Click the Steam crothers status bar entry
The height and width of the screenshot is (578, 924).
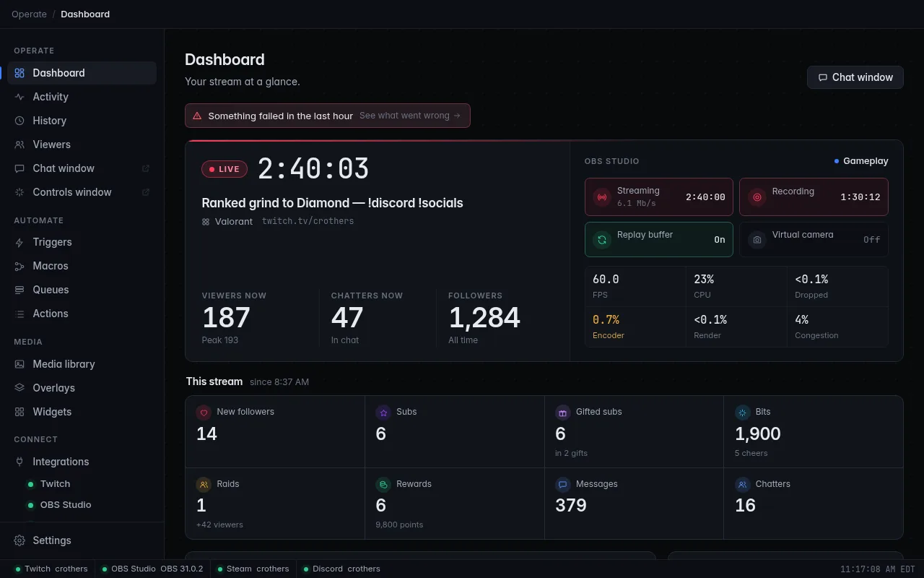coord(253,569)
